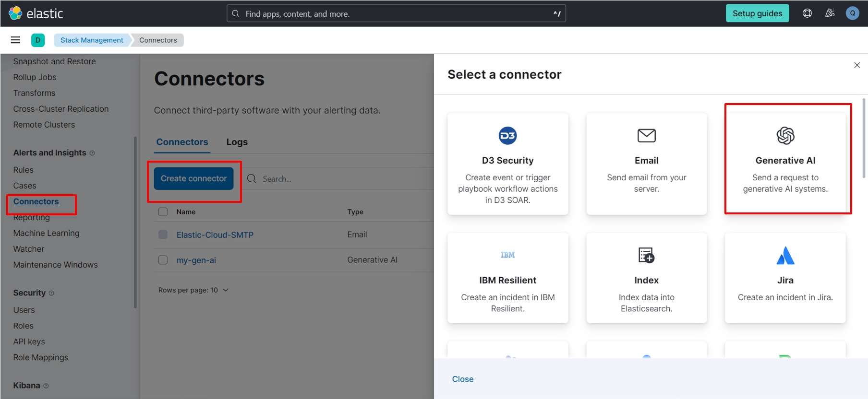Viewport: 868px width, 399px height.
Task: Click the magnifier icon in connectors search
Action: 252,179
